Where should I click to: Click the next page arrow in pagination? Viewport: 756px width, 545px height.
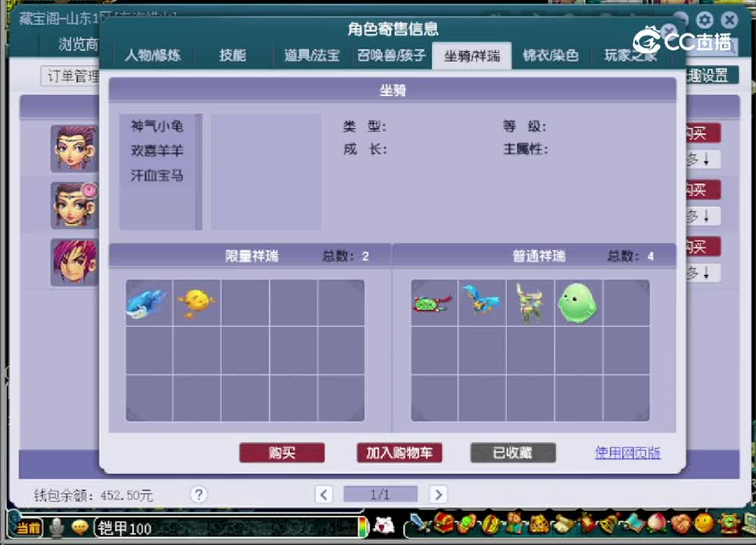[x=438, y=494]
